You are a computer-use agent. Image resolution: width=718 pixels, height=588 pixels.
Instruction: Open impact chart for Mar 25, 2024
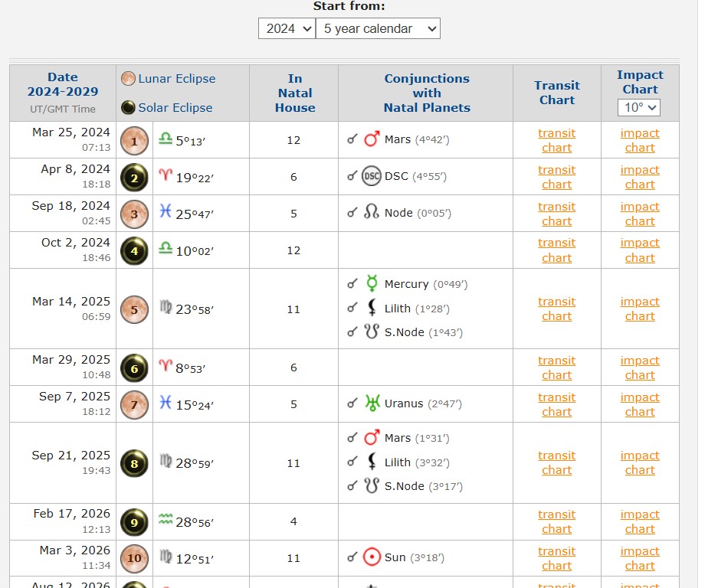pyautogui.click(x=640, y=140)
